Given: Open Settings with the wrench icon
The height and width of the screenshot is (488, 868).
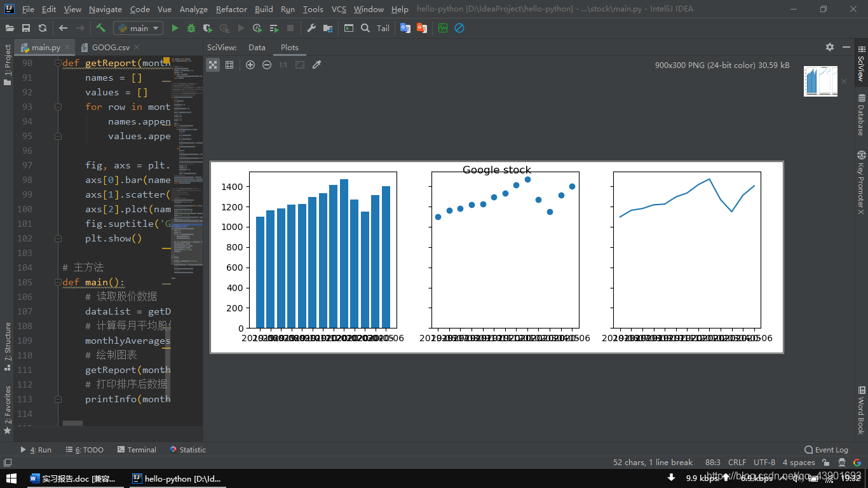Looking at the screenshot, I should (311, 28).
